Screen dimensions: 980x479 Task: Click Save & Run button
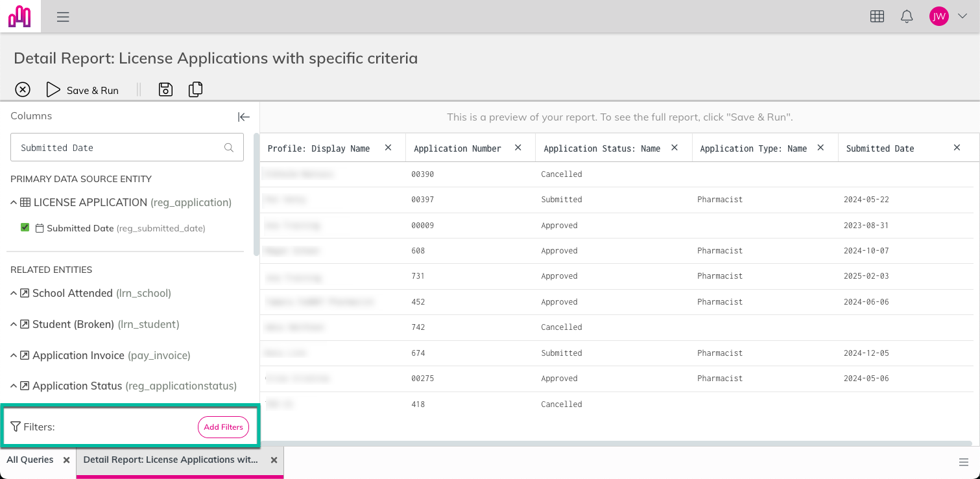pyautogui.click(x=82, y=90)
